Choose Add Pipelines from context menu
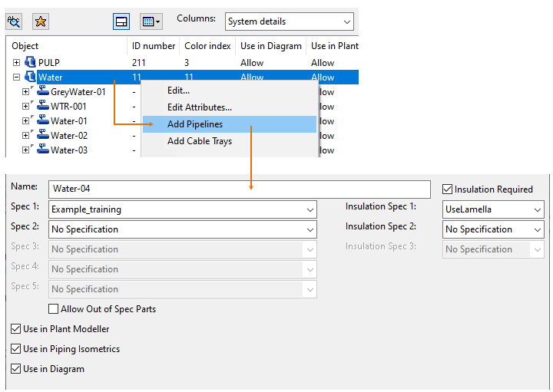Image resolution: width=553 pixels, height=392 pixels. coord(194,124)
